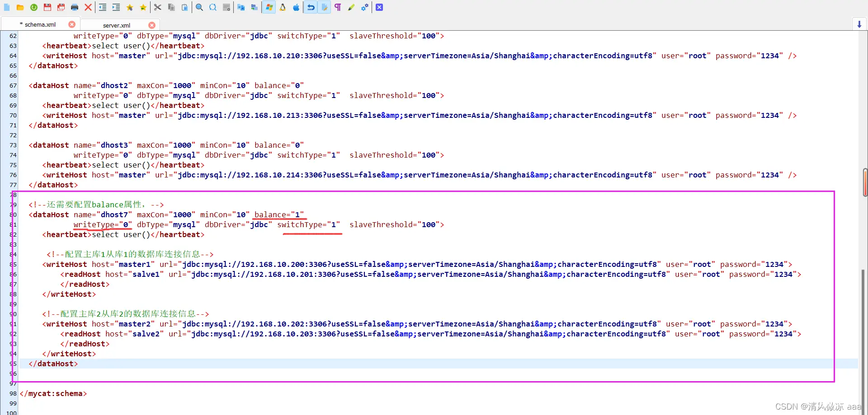Open Replace dialog icon
The width and height of the screenshot is (868, 415).
click(213, 7)
